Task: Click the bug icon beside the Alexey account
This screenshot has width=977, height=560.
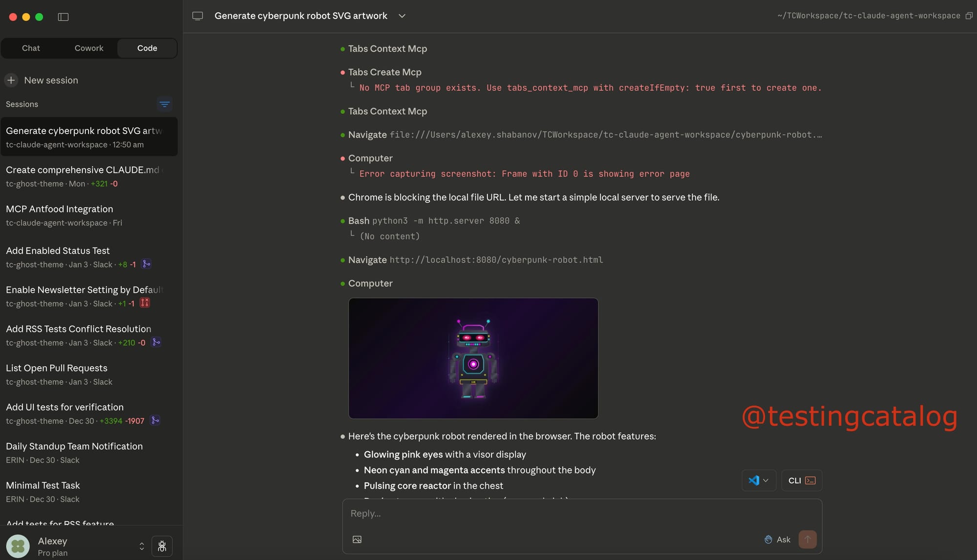Action: [162, 546]
